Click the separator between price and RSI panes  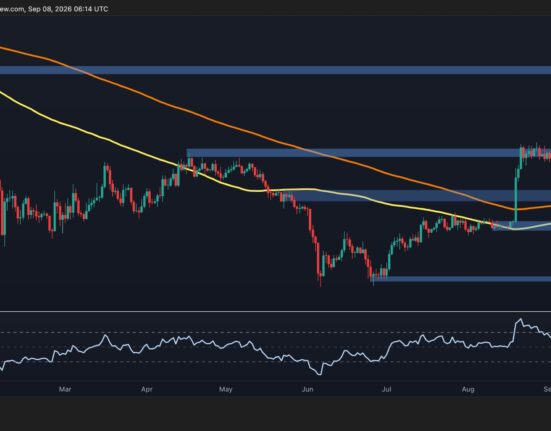[x=276, y=311]
